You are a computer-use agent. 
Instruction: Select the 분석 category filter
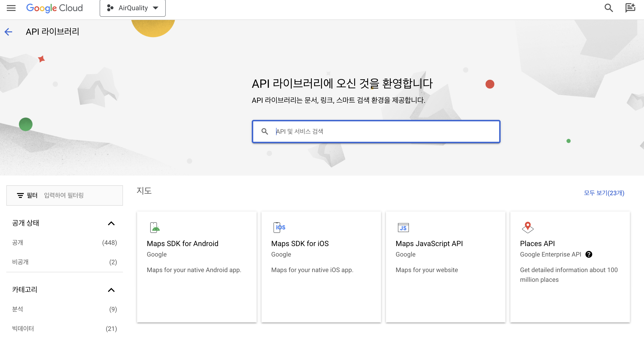click(x=17, y=309)
